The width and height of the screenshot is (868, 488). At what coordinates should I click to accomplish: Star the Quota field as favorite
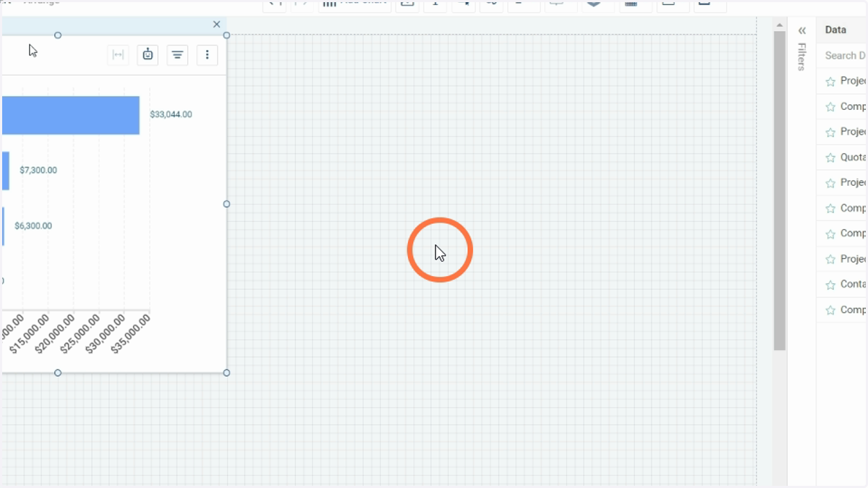[x=830, y=158]
